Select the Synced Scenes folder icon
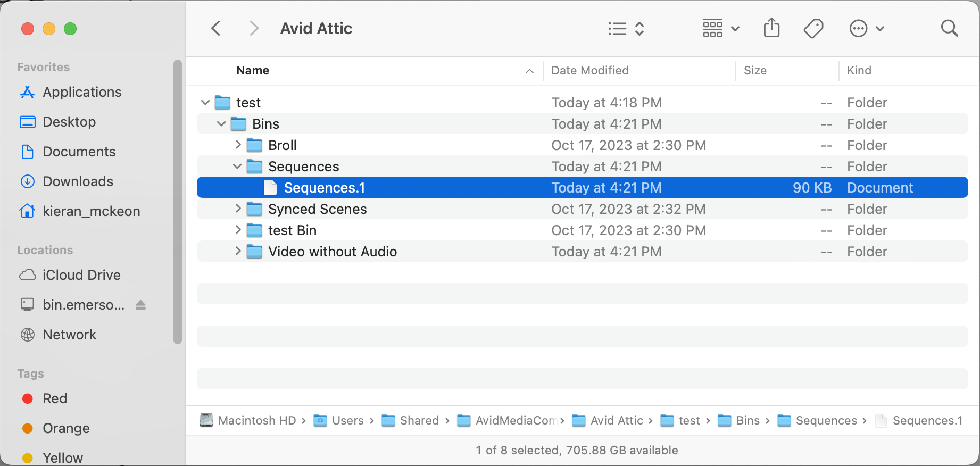Screen dimensions: 980x466 tap(254, 209)
